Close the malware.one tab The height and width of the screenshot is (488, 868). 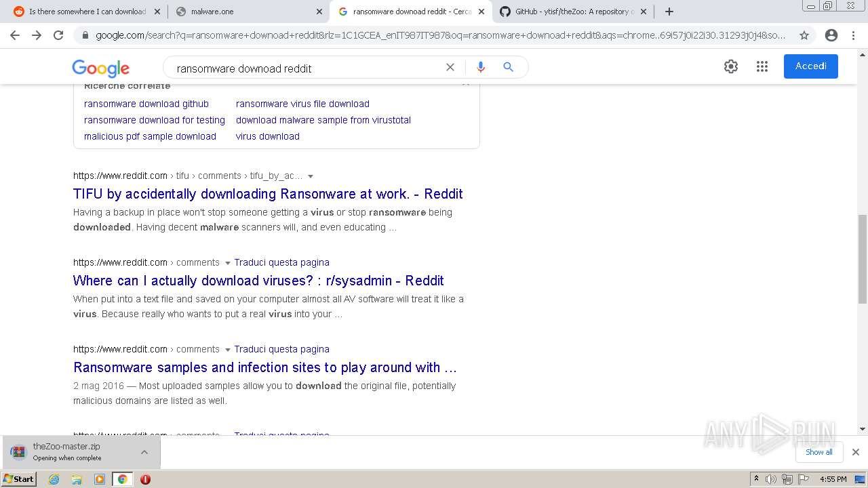coord(319,12)
